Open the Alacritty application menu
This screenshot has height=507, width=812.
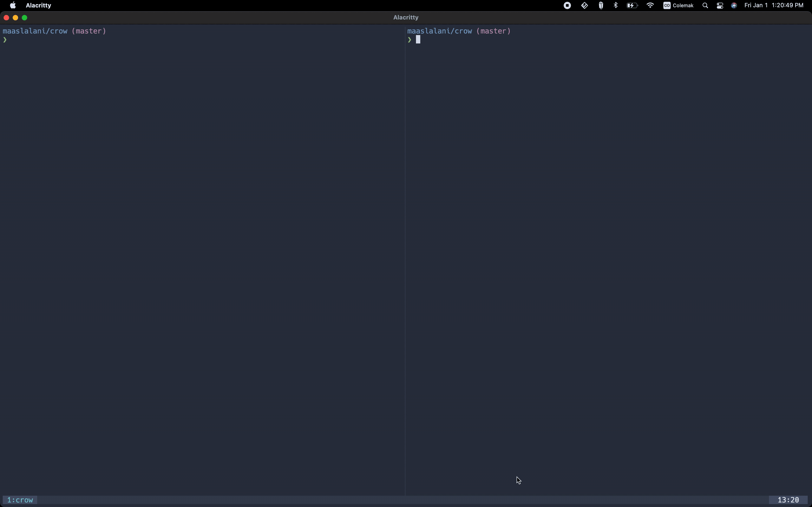(38, 5)
